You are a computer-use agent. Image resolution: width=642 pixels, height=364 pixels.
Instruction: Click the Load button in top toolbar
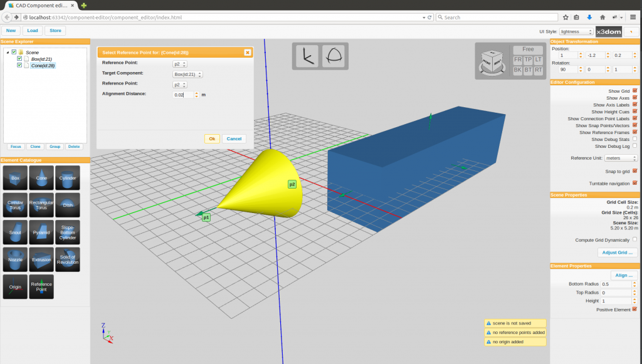(x=33, y=30)
